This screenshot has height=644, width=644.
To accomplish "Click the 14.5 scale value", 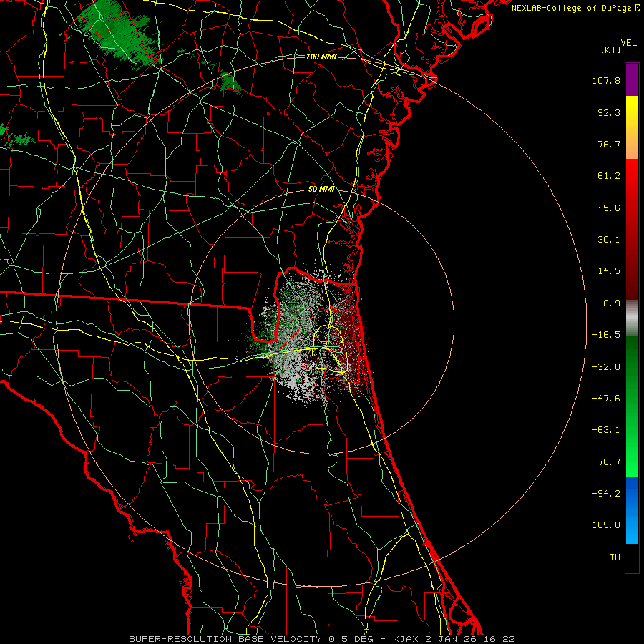I will (609, 271).
